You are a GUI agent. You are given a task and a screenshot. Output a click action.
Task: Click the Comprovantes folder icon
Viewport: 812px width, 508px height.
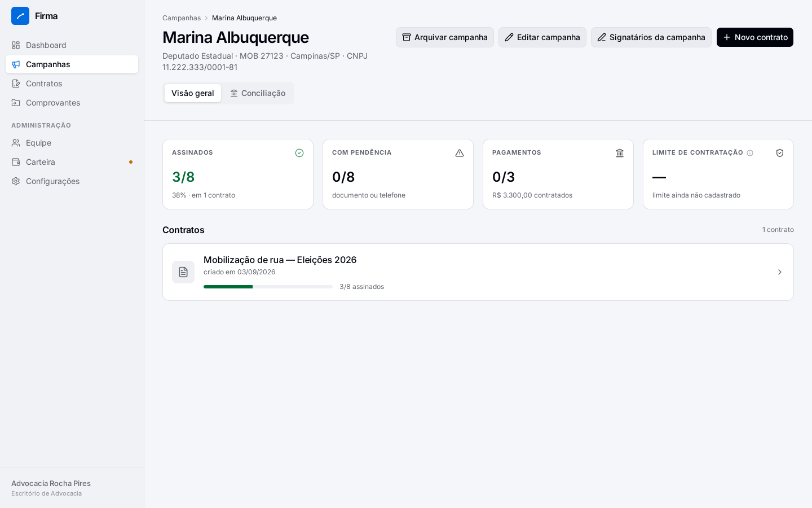16,103
